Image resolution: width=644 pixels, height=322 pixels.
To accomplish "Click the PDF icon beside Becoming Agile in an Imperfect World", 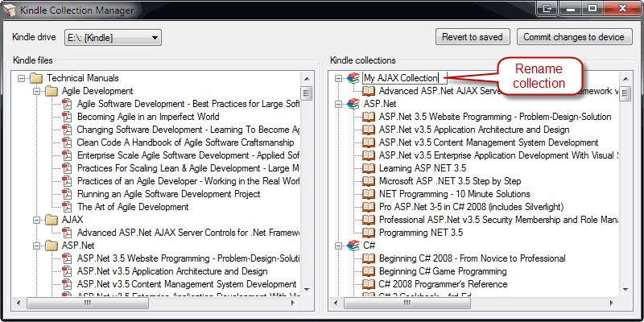I will tap(67, 117).
